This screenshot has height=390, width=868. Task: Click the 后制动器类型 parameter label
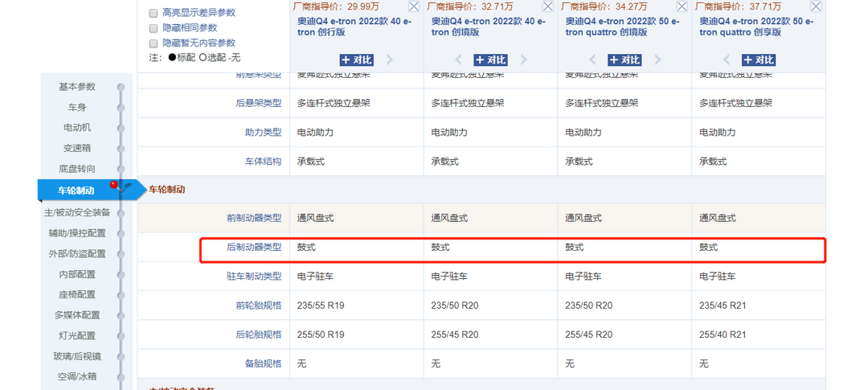(254, 247)
